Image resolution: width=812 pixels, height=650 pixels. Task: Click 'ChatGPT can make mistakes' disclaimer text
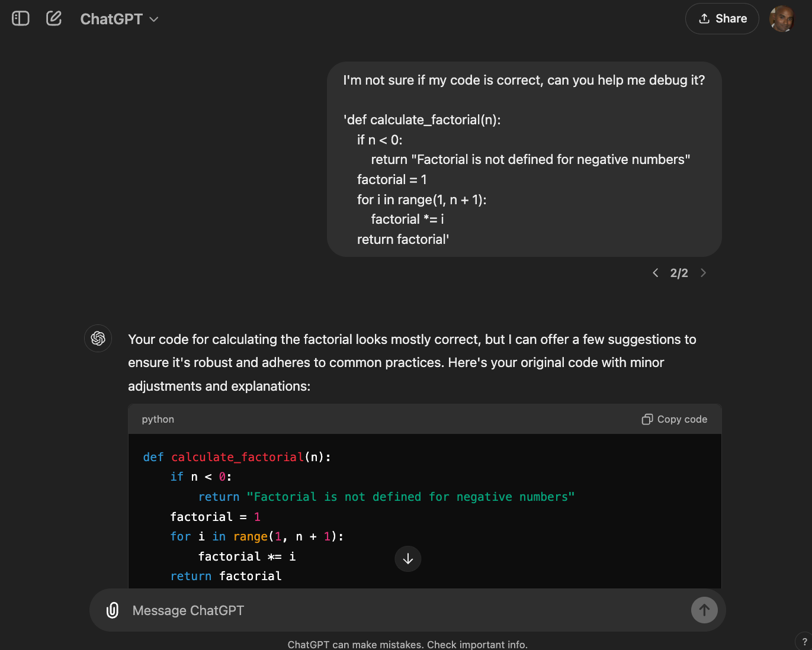pyautogui.click(x=407, y=644)
